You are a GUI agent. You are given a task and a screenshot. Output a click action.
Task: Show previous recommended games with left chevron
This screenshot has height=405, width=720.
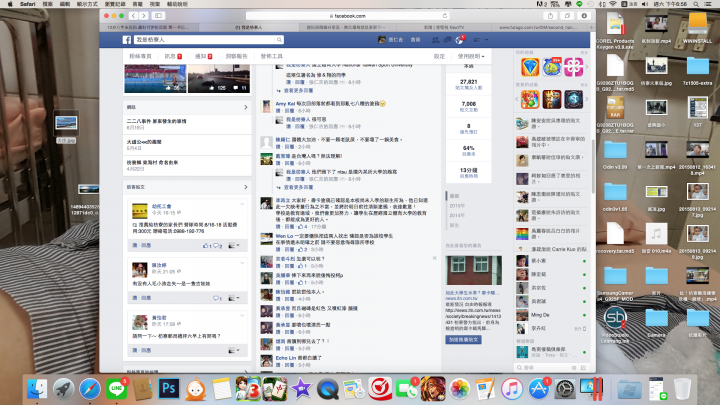(x=517, y=99)
